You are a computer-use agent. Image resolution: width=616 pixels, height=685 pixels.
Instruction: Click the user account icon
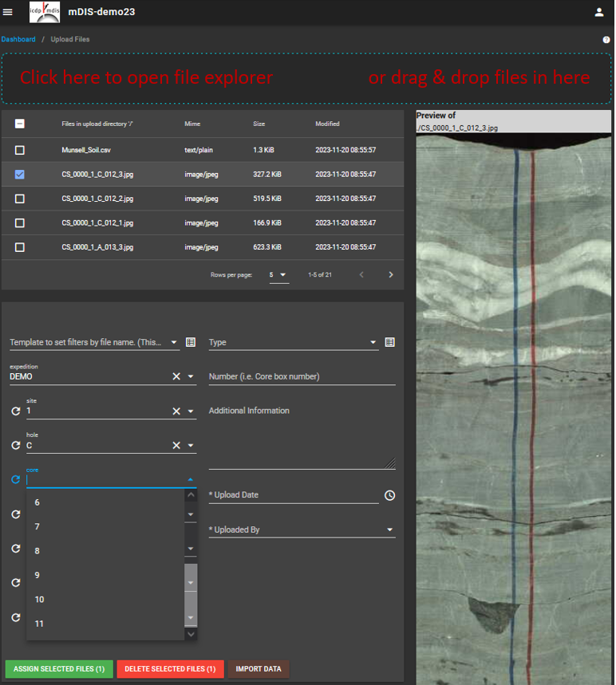[x=599, y=12]
